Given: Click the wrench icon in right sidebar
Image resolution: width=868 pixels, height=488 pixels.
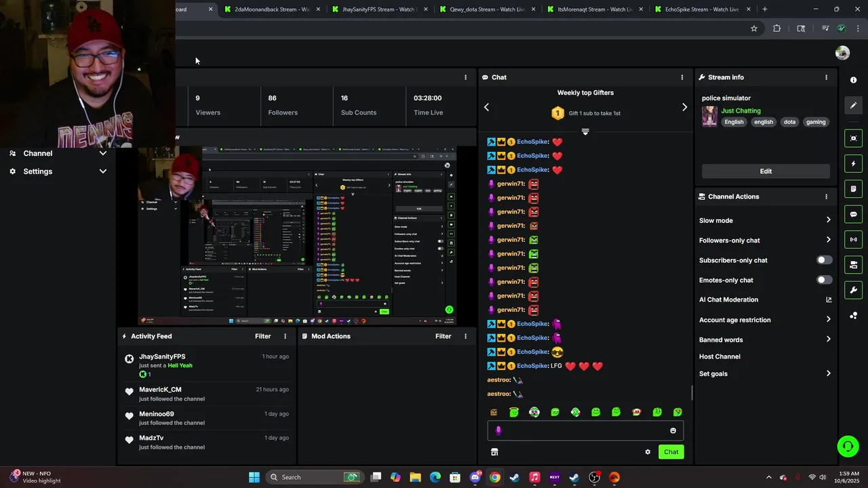Looking at the screenshot, I should pos(853,290).
